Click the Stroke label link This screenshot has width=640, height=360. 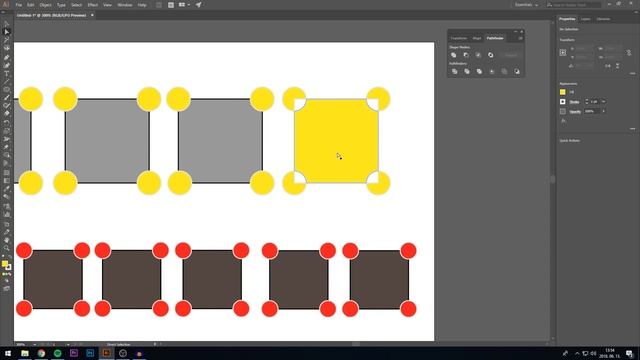pyautogui.click(x=574, y=102)
